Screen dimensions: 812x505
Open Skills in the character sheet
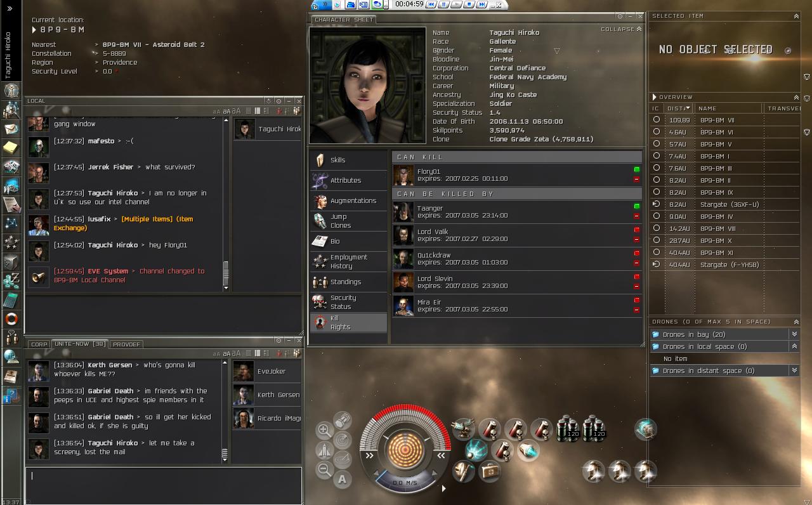[x=349, y=160]
